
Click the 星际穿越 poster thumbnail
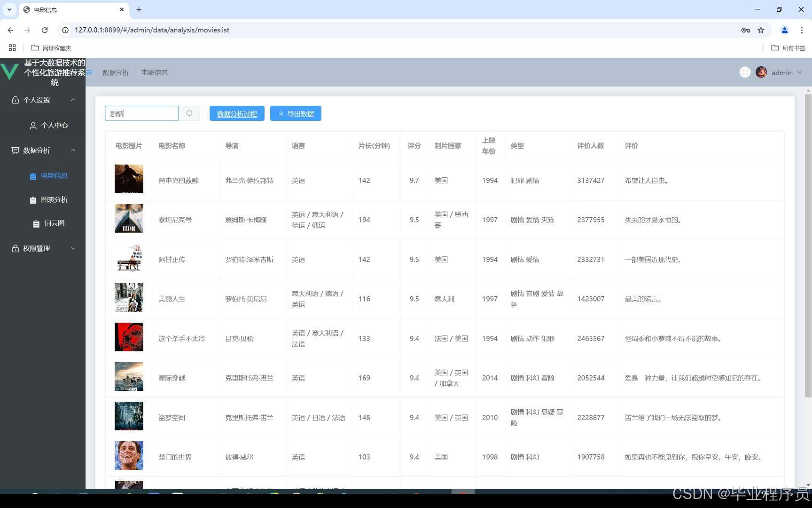tap(129, 376)
